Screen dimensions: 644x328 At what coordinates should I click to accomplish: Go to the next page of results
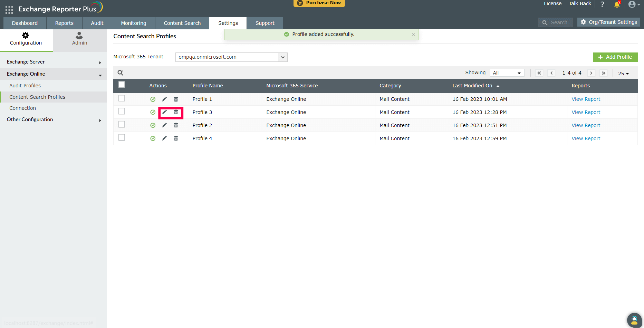[591, 73]
